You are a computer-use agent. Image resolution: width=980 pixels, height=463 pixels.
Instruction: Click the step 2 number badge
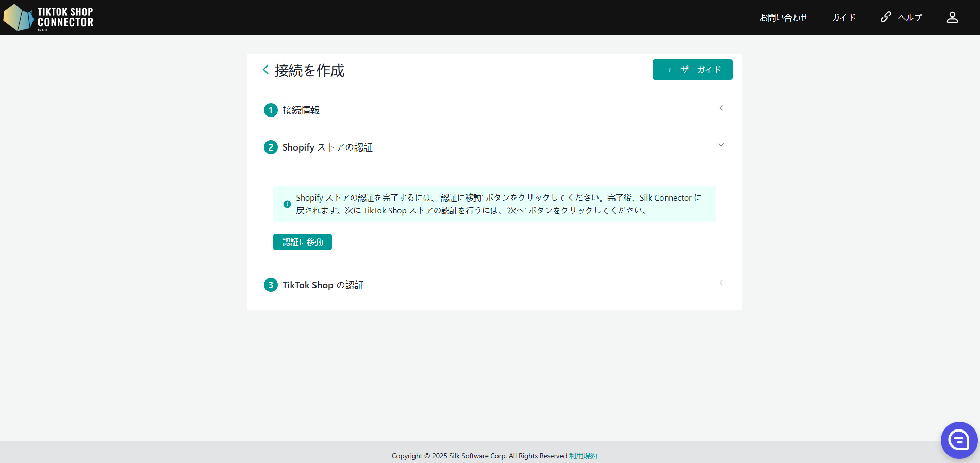pyautogui.click(x=271, y=147)
